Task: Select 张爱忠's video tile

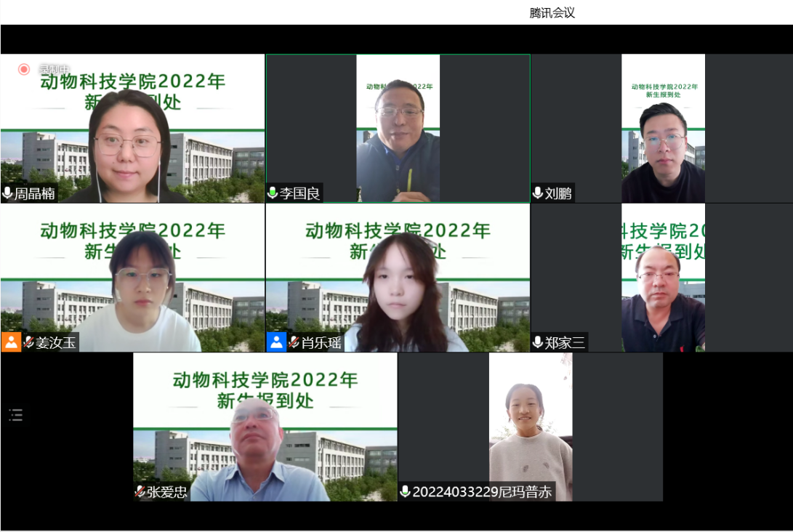Action: (265, 427)
